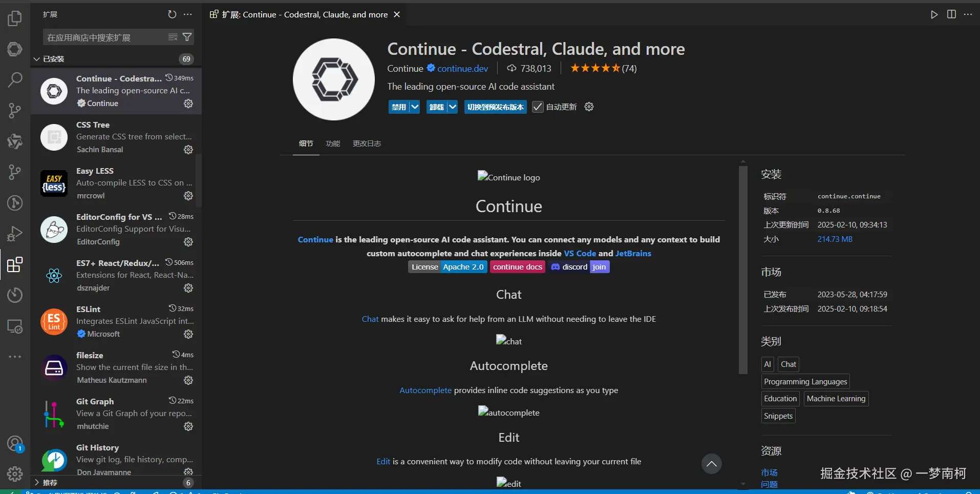Screen dimensions: 980x494
Task: Open the manage gear for Easy LESS
Action: 188,196
